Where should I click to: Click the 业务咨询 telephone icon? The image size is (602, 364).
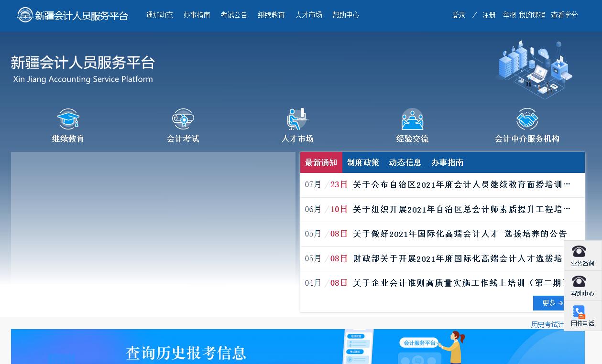coord(579,252)
